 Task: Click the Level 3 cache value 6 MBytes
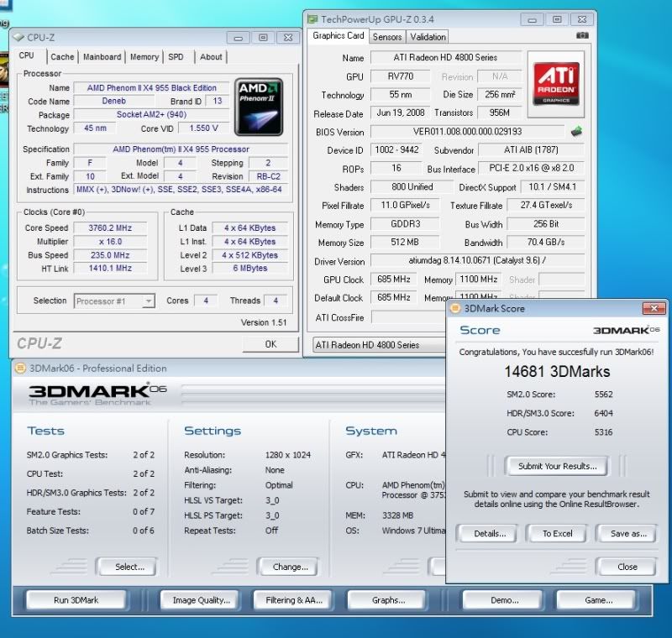coord(249,268)
